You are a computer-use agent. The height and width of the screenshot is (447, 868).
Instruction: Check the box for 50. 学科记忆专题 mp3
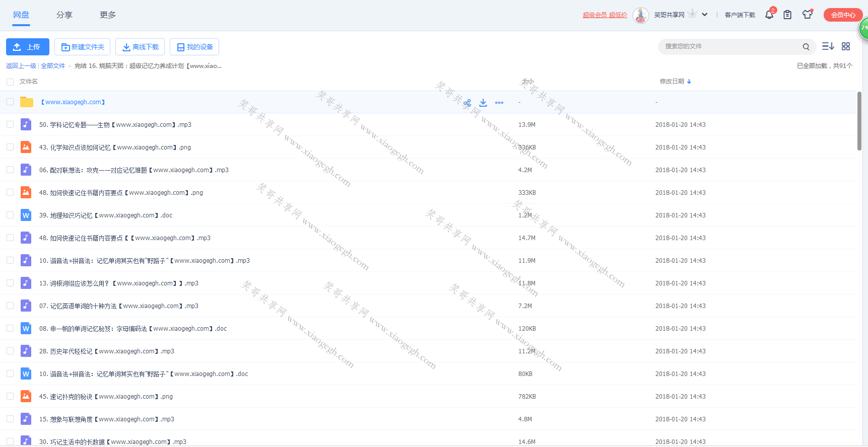[x=10, y=124]
